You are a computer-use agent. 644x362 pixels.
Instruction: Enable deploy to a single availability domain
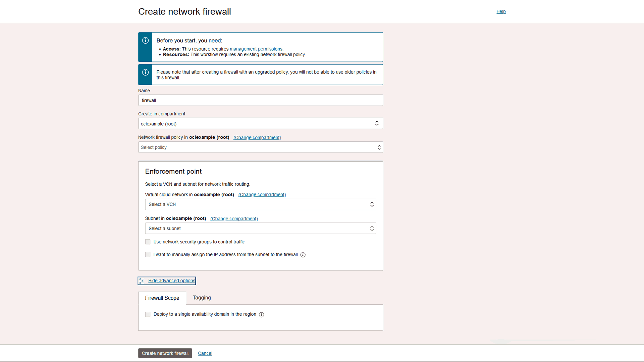click(x=148, y=314)
